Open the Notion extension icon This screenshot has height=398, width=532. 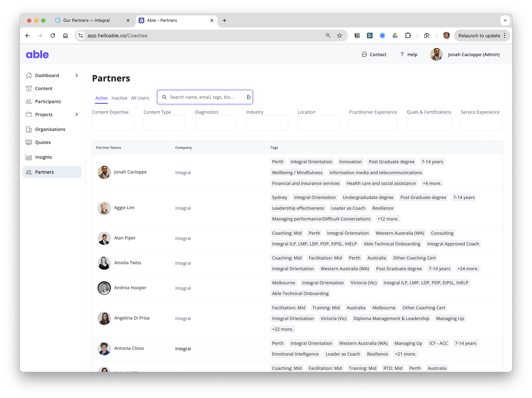pyautogui.click(x=357, y=36)
